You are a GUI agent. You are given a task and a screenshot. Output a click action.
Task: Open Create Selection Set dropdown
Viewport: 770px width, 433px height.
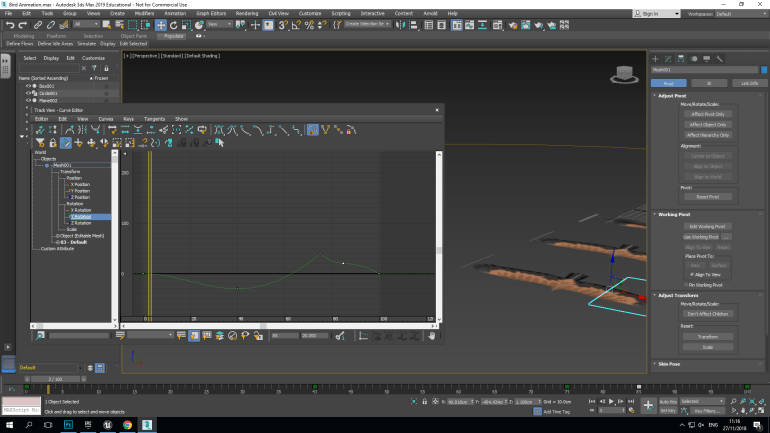coord(367,24)
